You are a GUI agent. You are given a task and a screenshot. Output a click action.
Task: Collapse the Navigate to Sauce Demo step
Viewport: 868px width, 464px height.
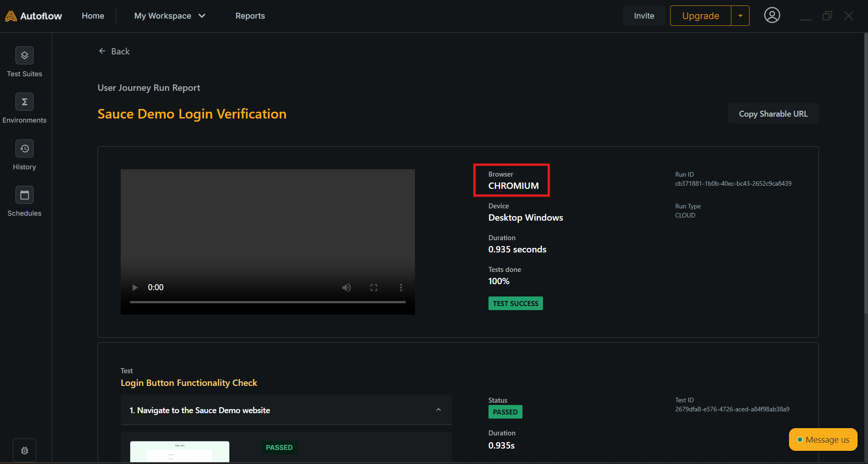click(x=438, y=410)
